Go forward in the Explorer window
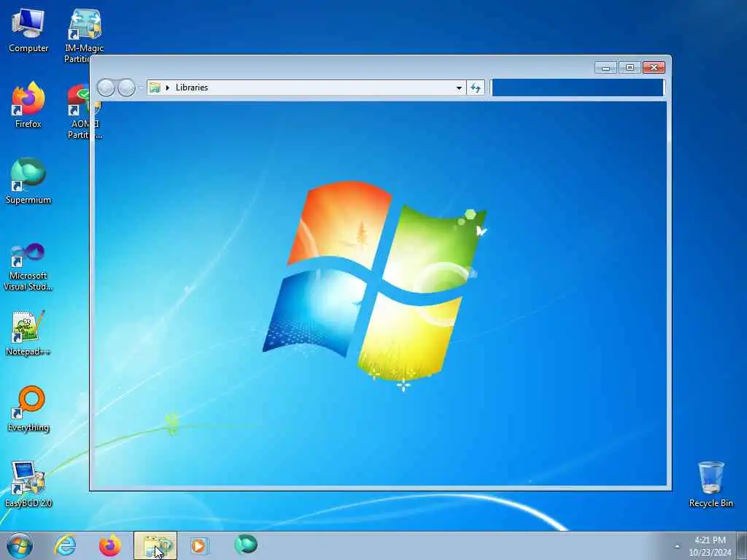 pos(126,87)
